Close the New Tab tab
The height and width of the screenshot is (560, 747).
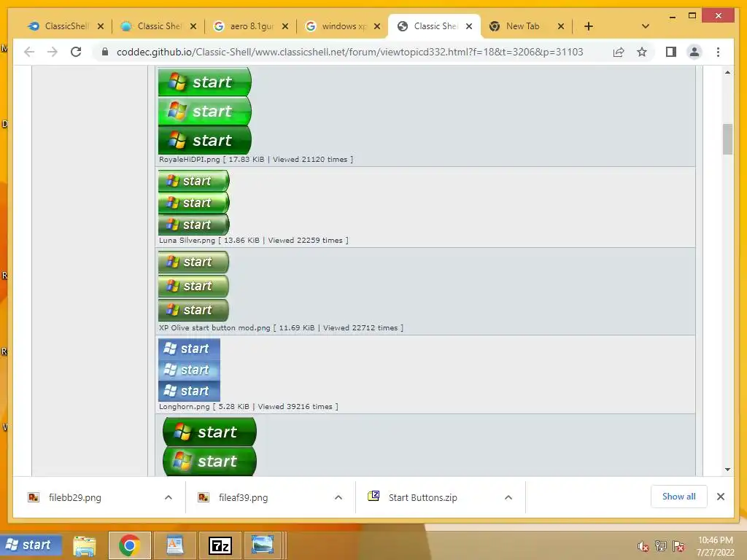(x=561, y=26)
